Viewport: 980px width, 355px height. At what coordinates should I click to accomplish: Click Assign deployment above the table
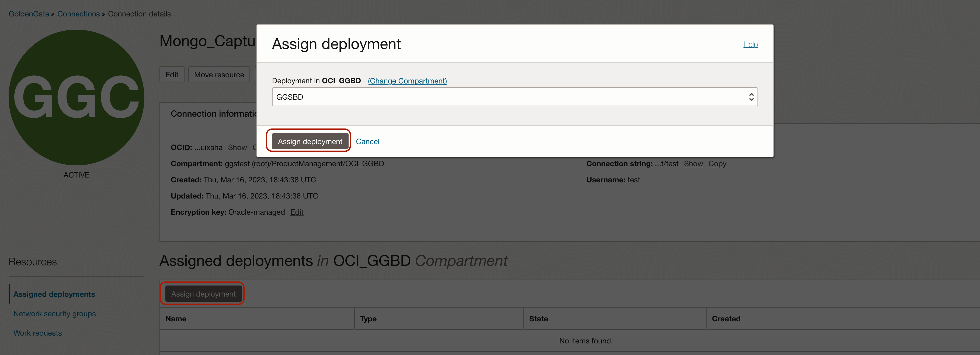click(x=203, y=294)
